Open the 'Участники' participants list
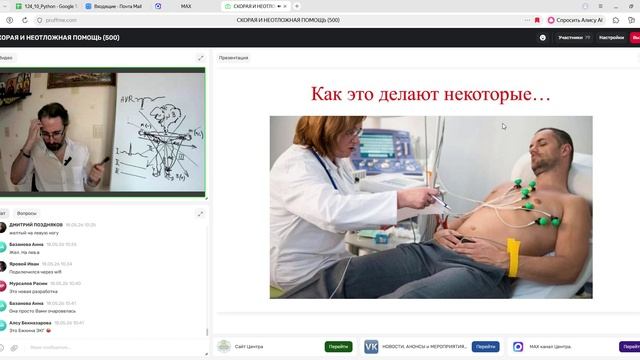 (574, 38)
